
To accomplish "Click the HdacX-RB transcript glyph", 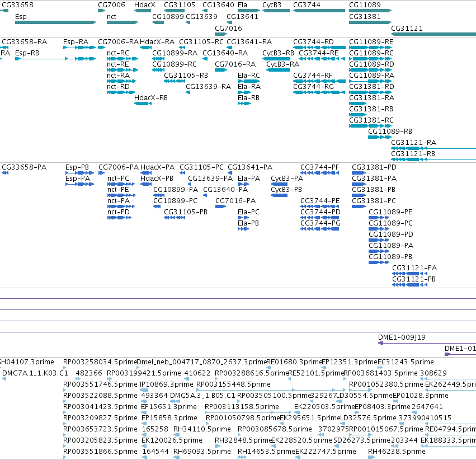I will 143,104.
